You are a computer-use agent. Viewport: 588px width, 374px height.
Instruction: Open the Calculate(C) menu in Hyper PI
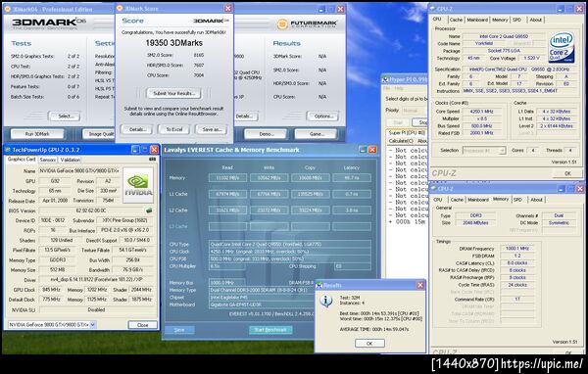click(x=401, y=141)
